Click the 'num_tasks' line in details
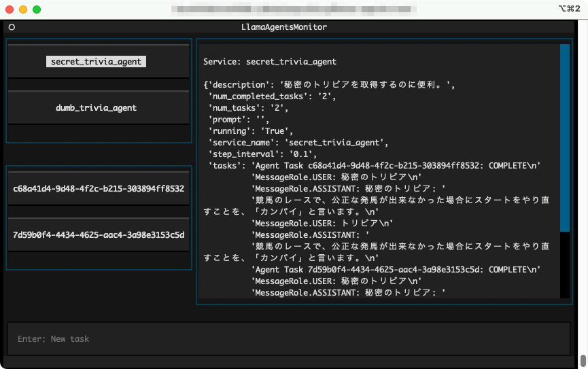Screen dimensions: 588x369 point(248,108)
